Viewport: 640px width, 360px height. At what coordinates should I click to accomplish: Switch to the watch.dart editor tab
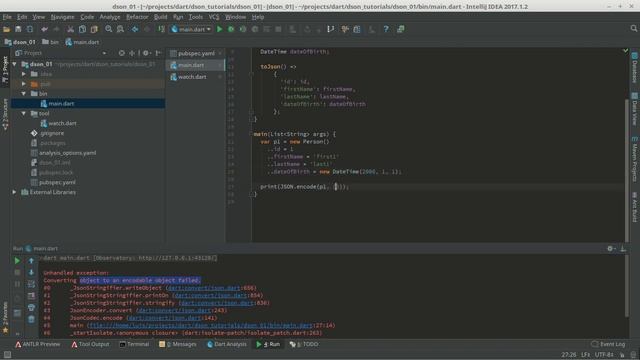(x=196, y=77)
